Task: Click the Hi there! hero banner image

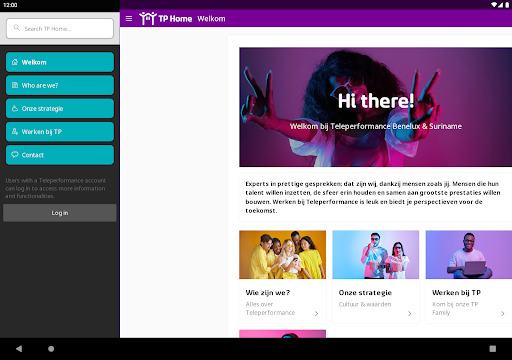Action: click(376, 107)
